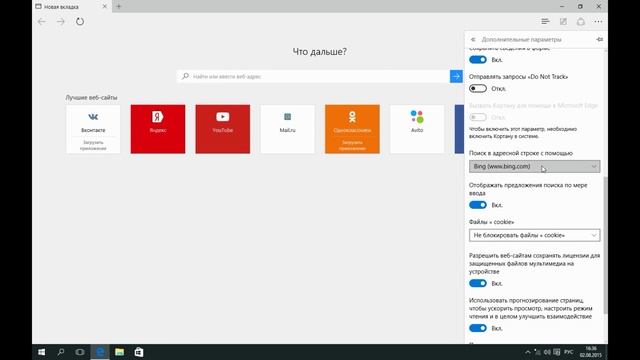Open the YouTube tile
The width and height of the screenshot is (640, 360).
[223, 129]
